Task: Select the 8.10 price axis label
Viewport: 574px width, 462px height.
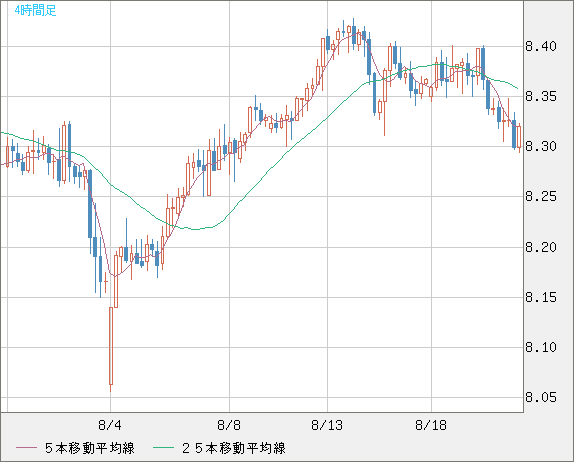Action: coord(541,347)
